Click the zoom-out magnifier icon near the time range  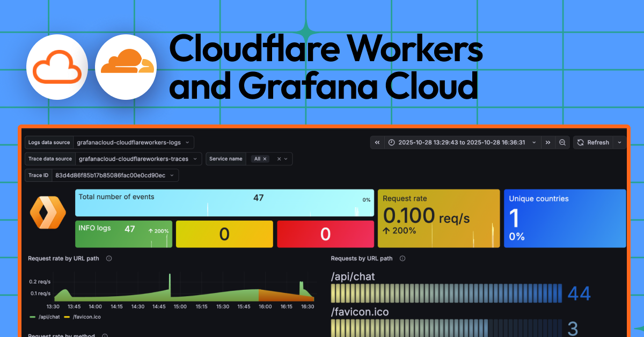[x=562, y=142]
